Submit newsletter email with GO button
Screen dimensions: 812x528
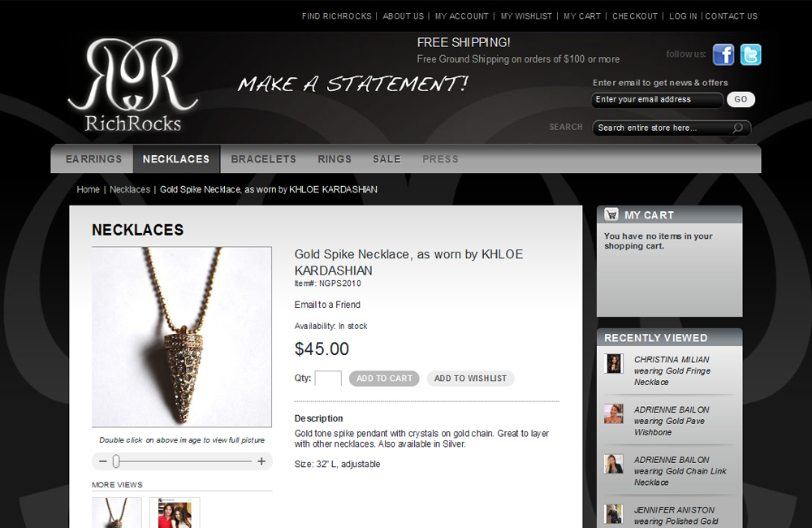(741, 99)
